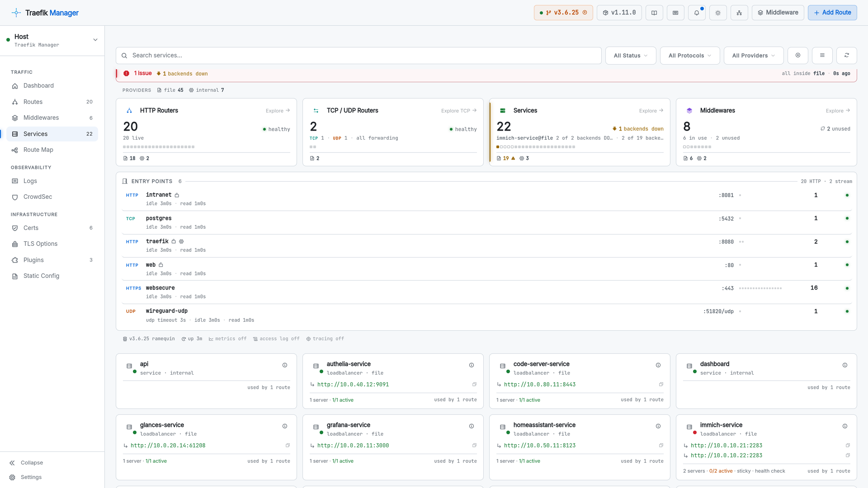
Task: Click the Settings gear icon in sidebar
Action: [x=12, y=477]
